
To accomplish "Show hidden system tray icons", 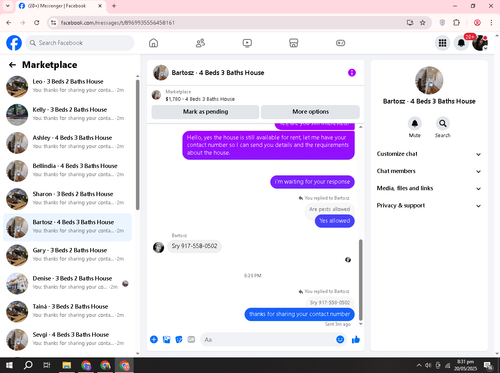I will coord(419,365).
